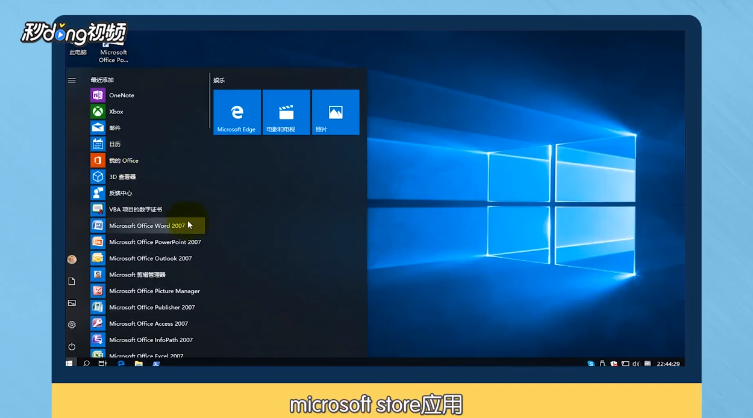Launch Microsoft Office Outlook 2007
This screenshot has height=418, width=753.
147,258
